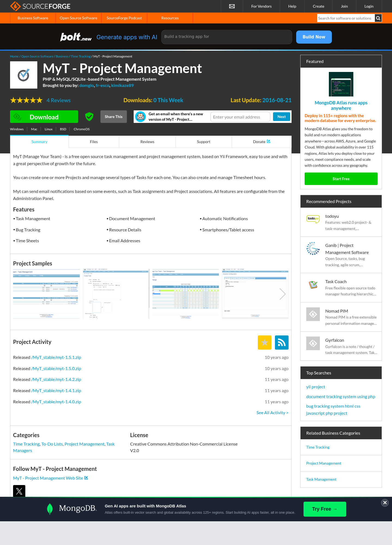Open the first project sample thumbnail
Screen dimensions: 392x545
click(x=46, y=294)
